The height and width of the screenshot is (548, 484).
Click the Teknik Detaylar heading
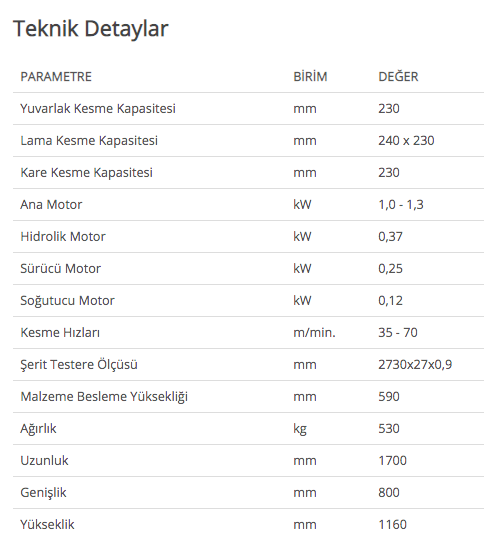91,28
